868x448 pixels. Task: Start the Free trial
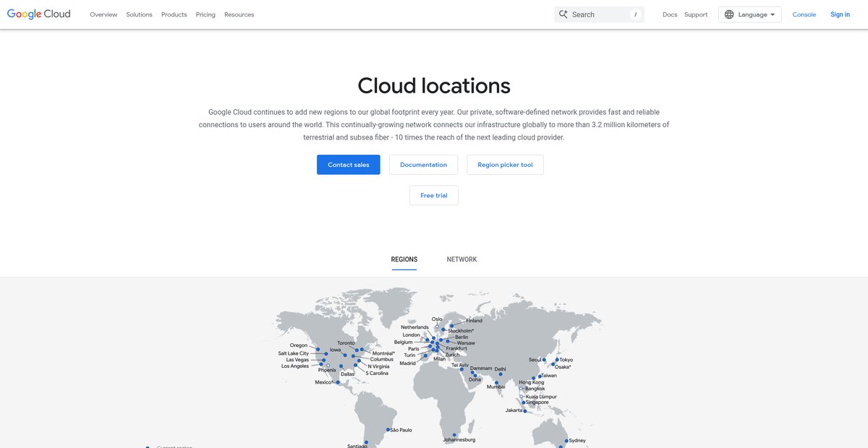tap(434, 195)
